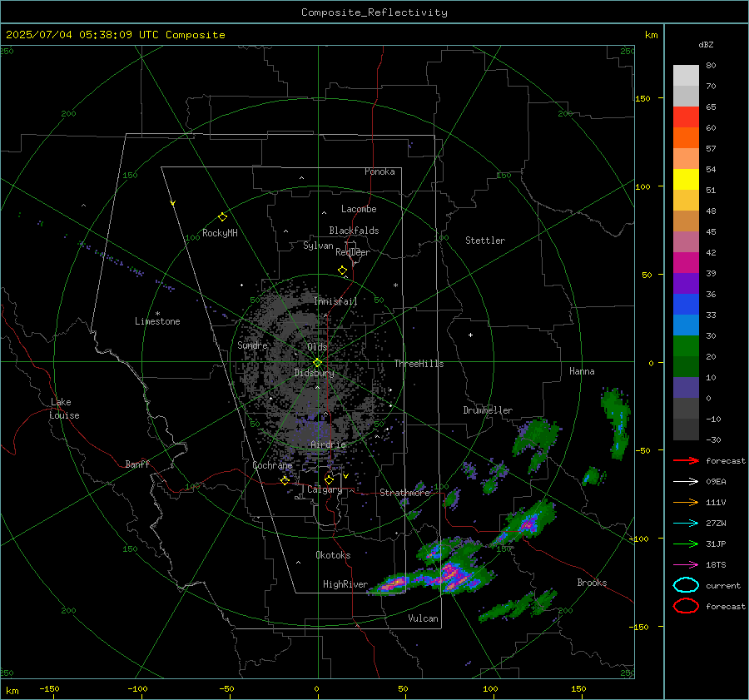The width and height of the screenshot is (749, 700).
Task: Click the Innisfail label
Action: pyautogui.click(x=335, y=301)
